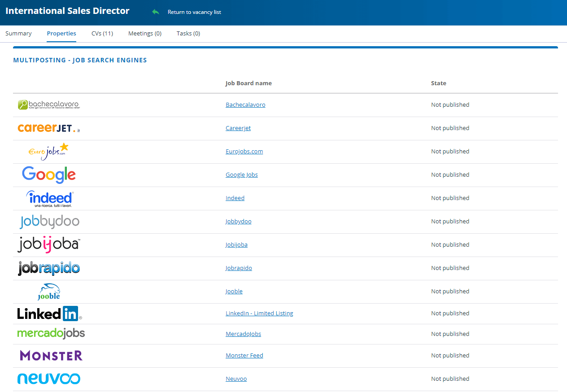Open the Tasks (0) tab
Viewport: 567px width, 392px height.
click(188, 33)
